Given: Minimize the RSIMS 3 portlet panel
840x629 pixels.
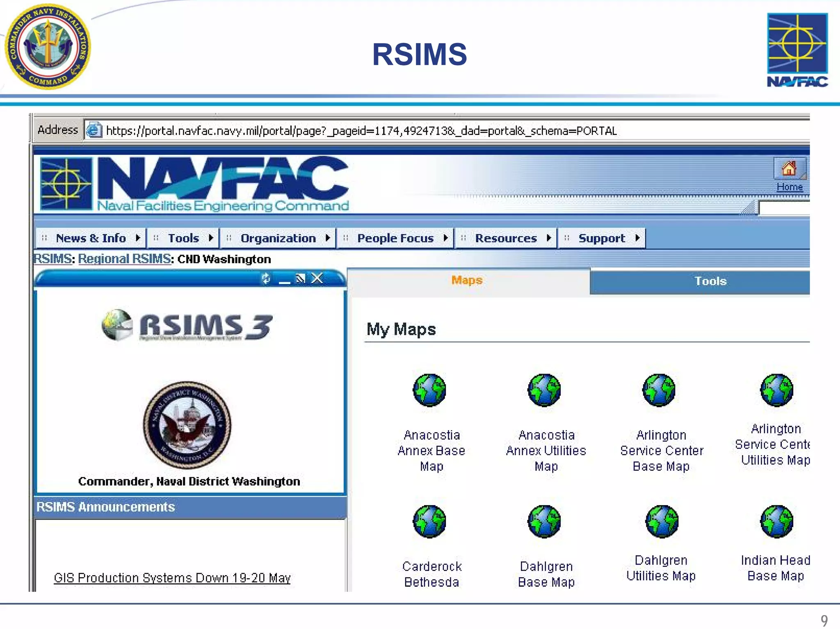Looking at the screenshot, I should 284,282.
